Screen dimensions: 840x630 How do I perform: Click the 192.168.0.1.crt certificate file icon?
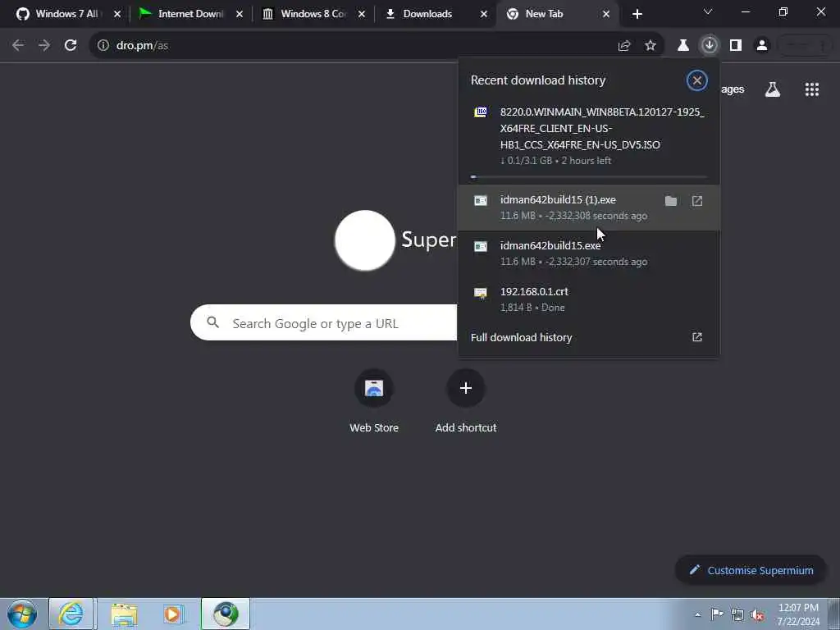[x=481, y=293]
